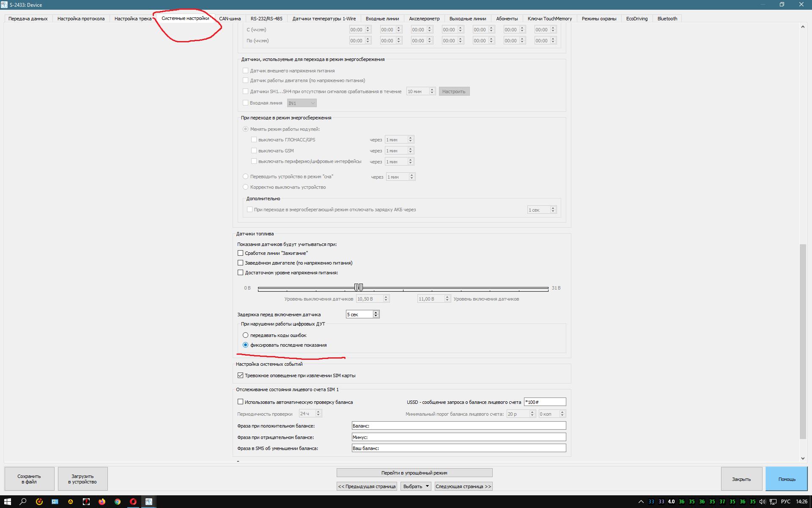This screenshot has width=812, height=508.
Task: Open the Bluetooth tab
Action: click(667, 19)
